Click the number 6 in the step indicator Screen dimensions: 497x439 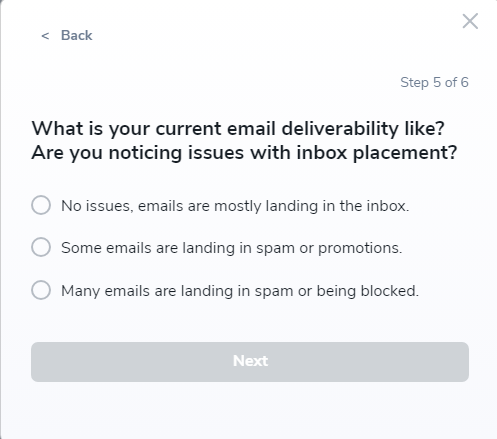(465, 82)
